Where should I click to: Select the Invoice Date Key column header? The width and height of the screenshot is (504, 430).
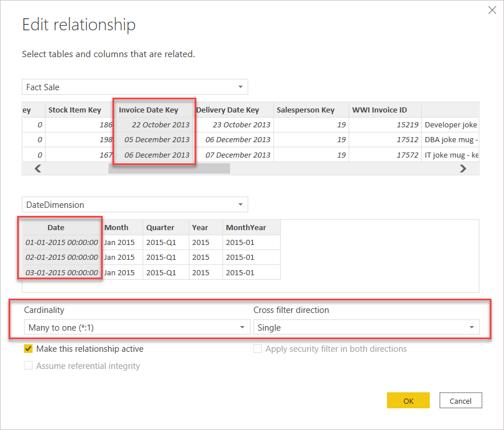[x=148, y=110]
